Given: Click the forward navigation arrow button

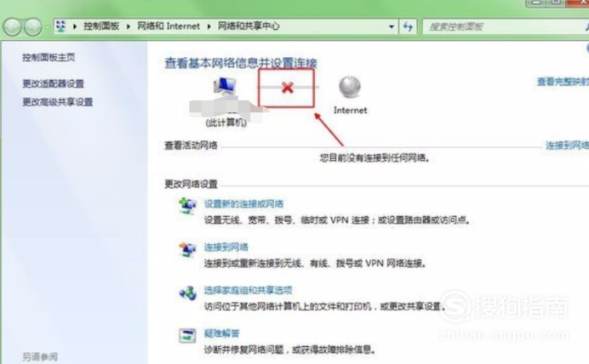Looking at the screenshot, I should pyautogui.click(x=33, y=27).
